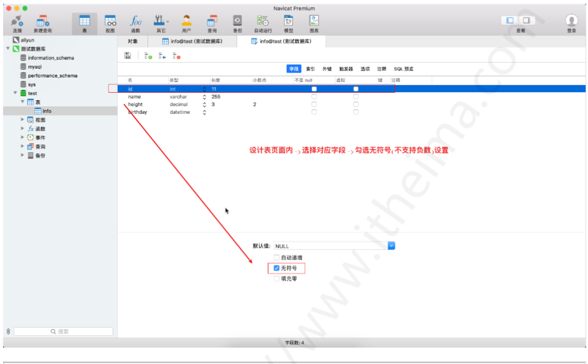
Task: Open type stepper for datetime field
Action: [204, 112]
